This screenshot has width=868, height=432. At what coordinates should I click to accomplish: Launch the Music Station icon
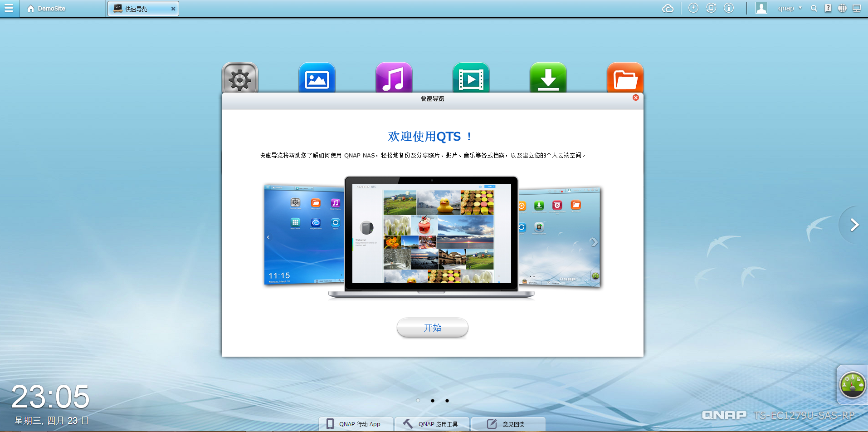coord(394,78)
